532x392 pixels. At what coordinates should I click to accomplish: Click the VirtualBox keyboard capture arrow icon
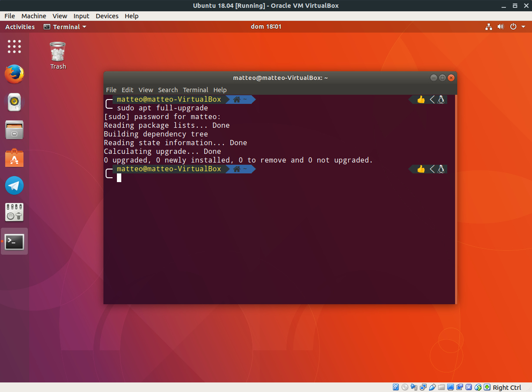click(x=487, y=387)
